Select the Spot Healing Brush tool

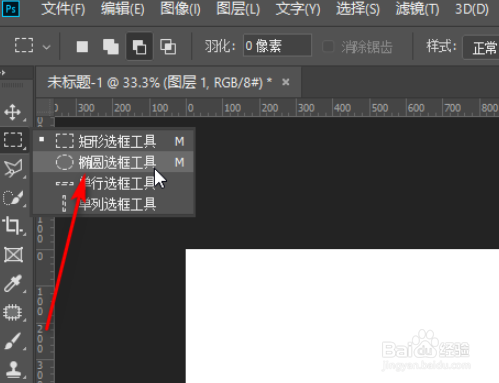click(x=13, y=312)
